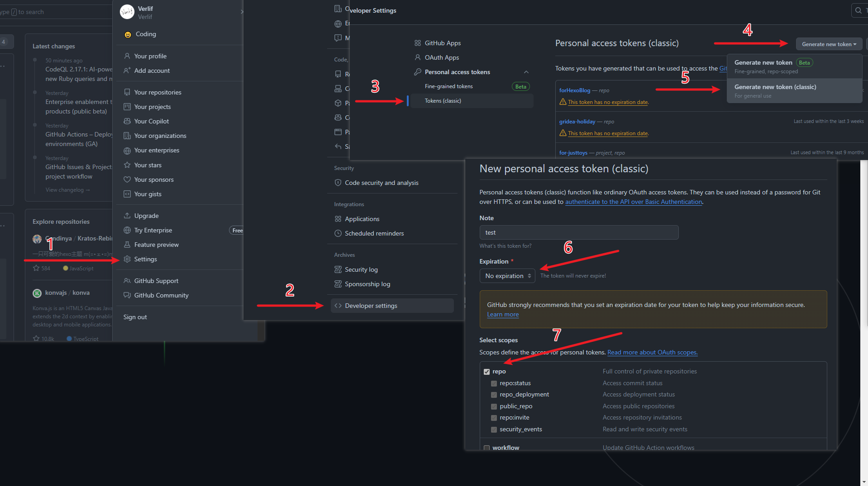Open Tokens (classic) in the sidebar
This screenshot has height=486, width=868.
click(x=443, y=101)
